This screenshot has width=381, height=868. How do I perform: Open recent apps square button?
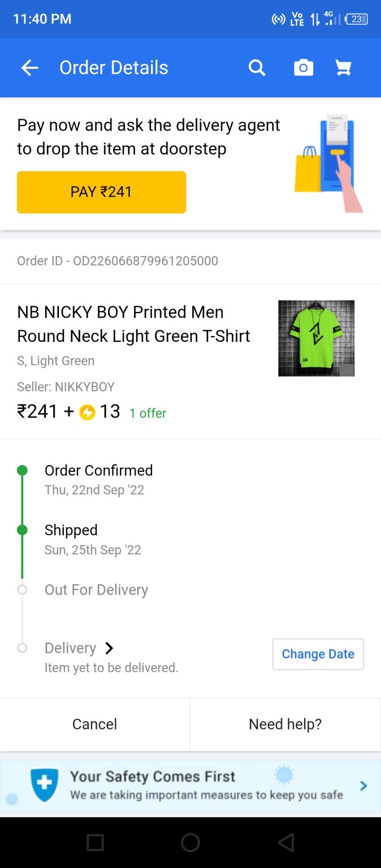click(x=95, y=843)
